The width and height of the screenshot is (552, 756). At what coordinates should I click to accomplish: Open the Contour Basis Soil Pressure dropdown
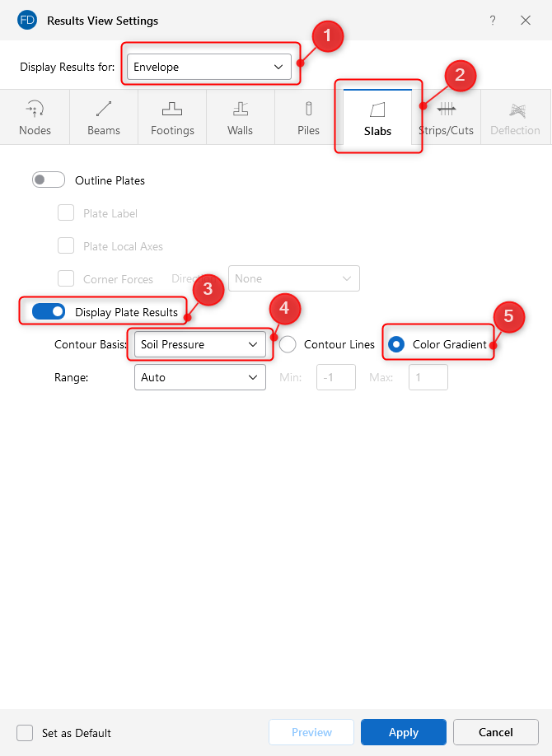(200, 344)
